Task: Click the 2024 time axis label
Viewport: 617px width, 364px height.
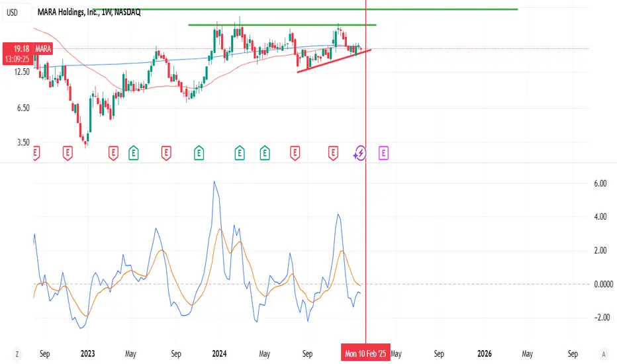Action: 219,354
